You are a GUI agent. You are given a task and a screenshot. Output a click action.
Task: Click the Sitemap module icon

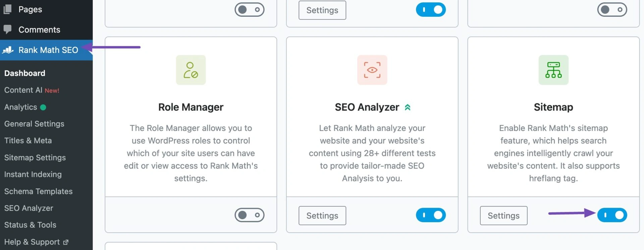click(553, 70)
